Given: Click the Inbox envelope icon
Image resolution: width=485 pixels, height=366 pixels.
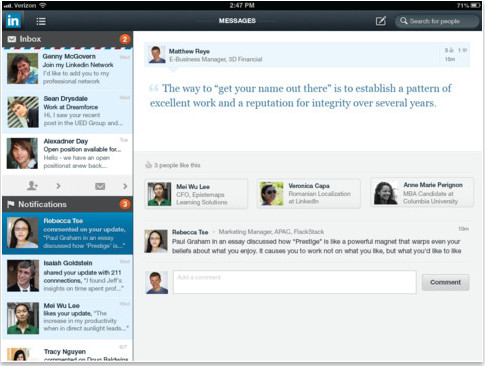Looking at the screenshot, I should point(12,39).
